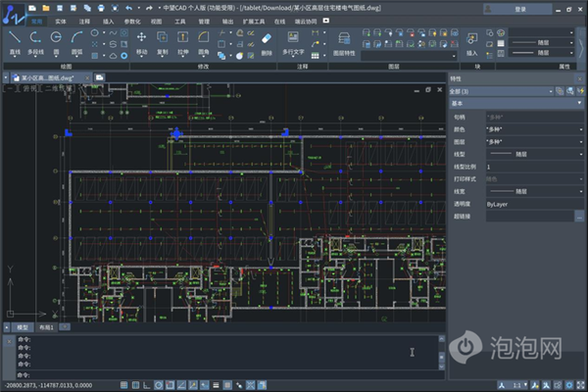This screenshot has width=588, height=392.
Task: Switch to the 布局1 layout tab
Action: pyautogui.click(x=46, y=326)
